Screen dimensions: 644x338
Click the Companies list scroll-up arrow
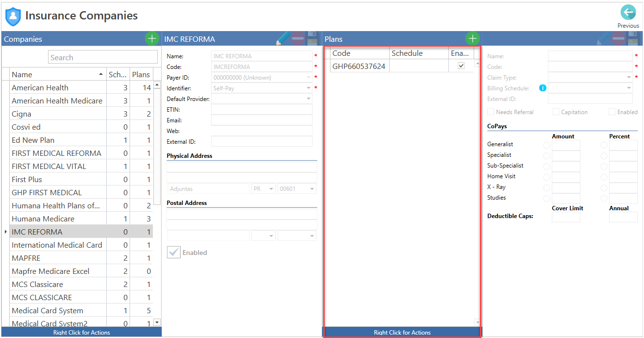[x=157, y=85]
